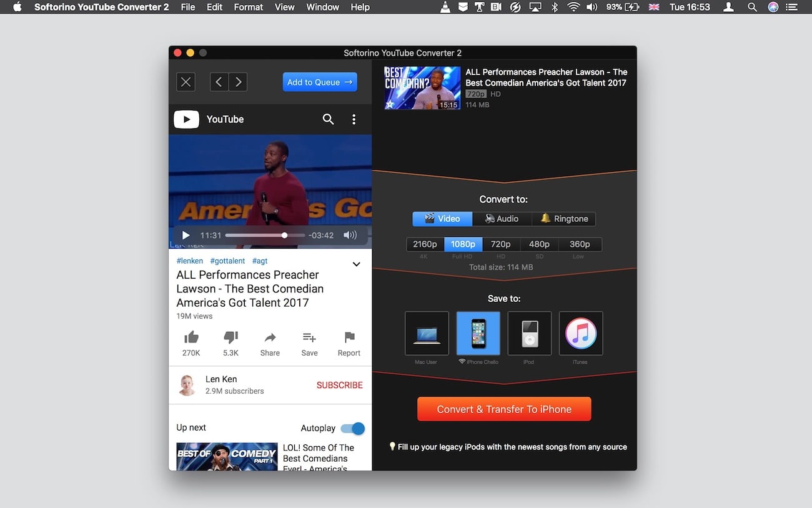
Task: Open the Wi-Fi status menu
Action: 573,7
